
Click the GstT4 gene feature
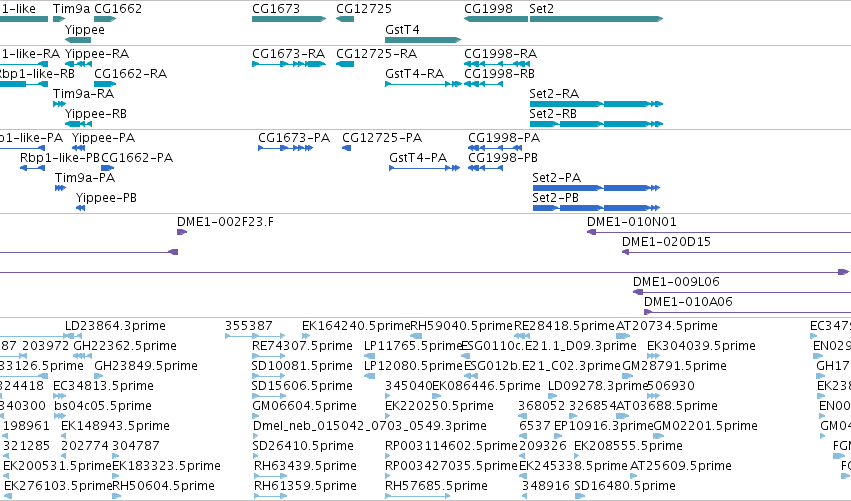(x=423, y=40)
